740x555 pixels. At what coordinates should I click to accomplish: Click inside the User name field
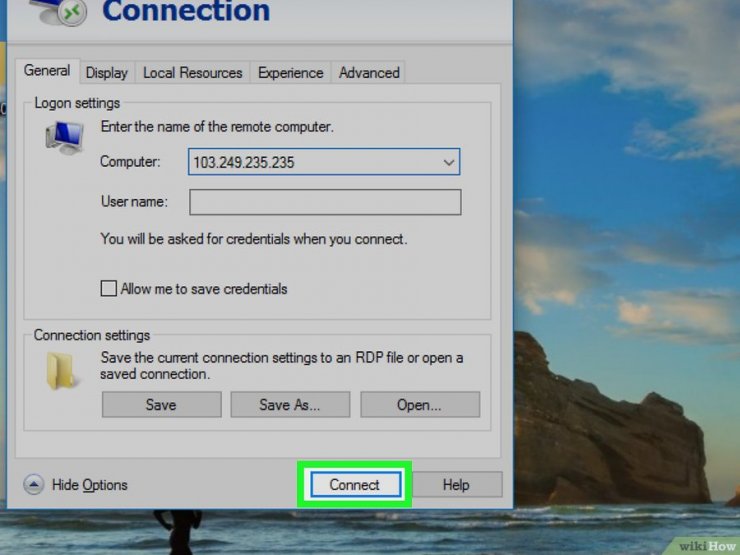click(325, 202)
